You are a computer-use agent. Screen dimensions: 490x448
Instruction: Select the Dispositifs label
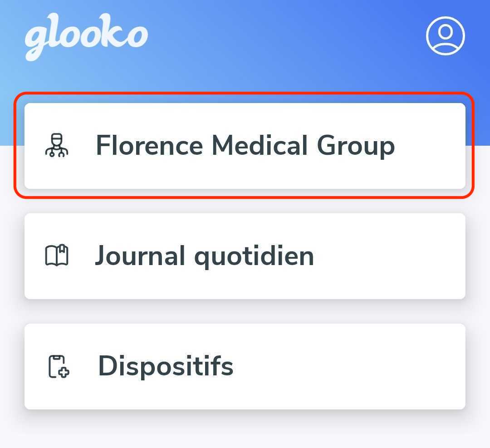click(x=166, y=366)
